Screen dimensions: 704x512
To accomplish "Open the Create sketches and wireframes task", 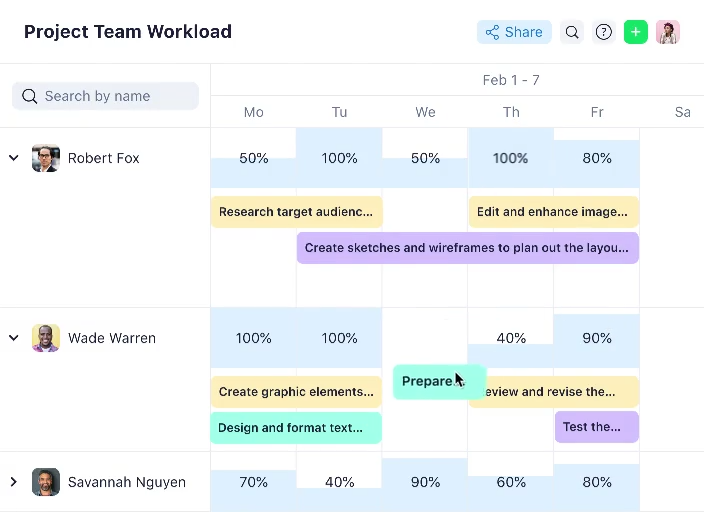I will (467, 248).
